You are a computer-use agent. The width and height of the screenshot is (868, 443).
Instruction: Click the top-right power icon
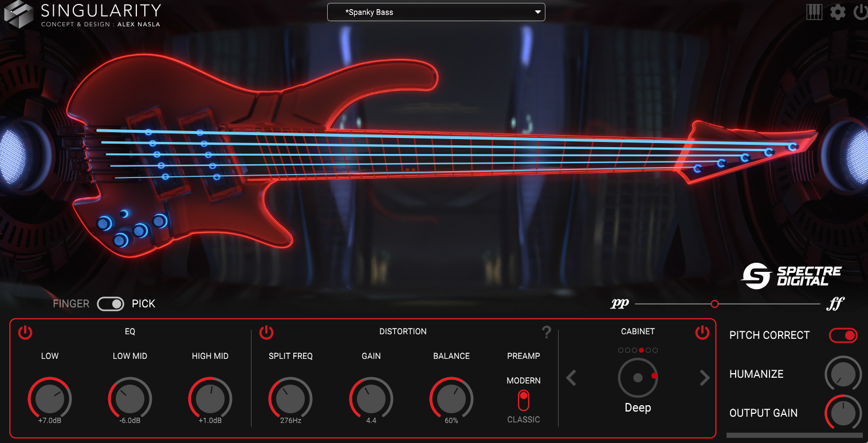[861, 12]
